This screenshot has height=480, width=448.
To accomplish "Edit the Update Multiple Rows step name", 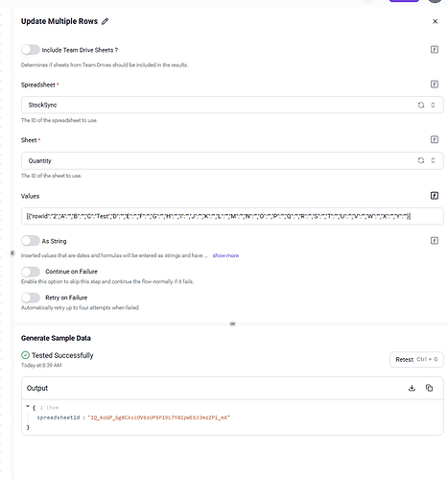I will coord(105,21).
